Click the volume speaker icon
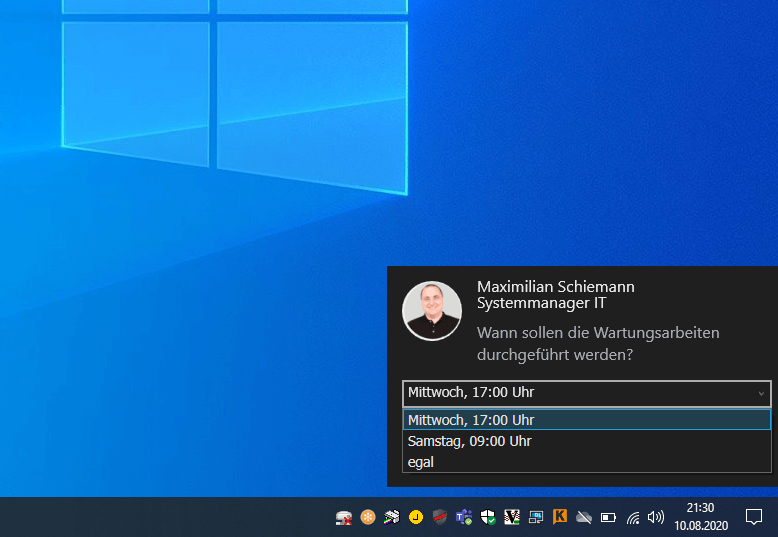 coord(656,517)
